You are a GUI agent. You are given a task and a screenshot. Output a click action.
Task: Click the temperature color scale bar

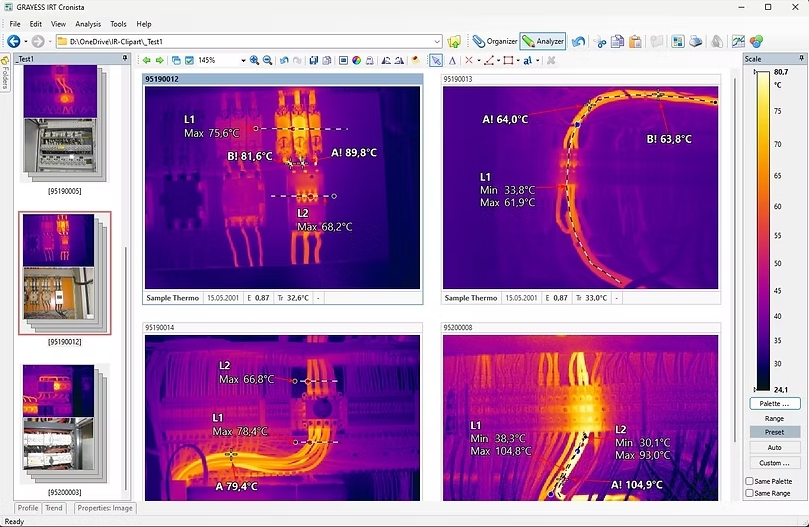tap(763, 231)
